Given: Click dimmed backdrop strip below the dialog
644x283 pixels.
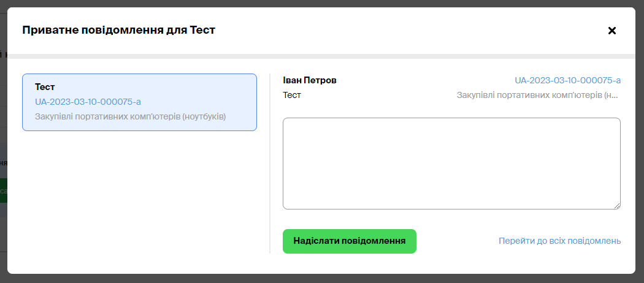Looking at the screenshot, I should [322, 279].
